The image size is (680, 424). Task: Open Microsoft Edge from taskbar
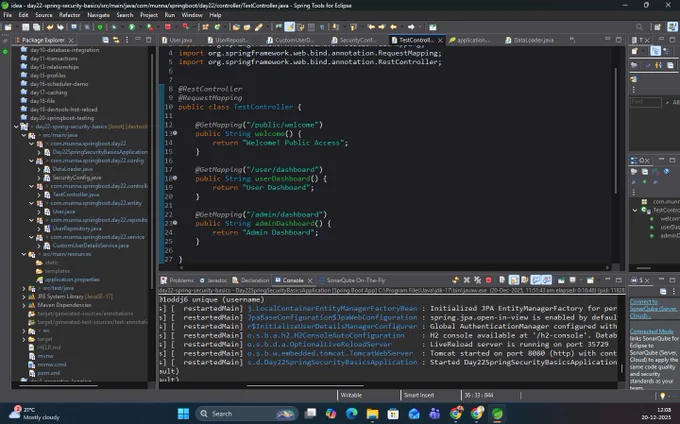(352, 414)
